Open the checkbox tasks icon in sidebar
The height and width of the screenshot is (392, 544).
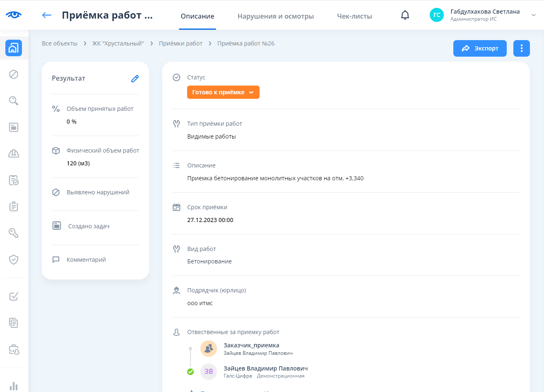click(14, 296)
